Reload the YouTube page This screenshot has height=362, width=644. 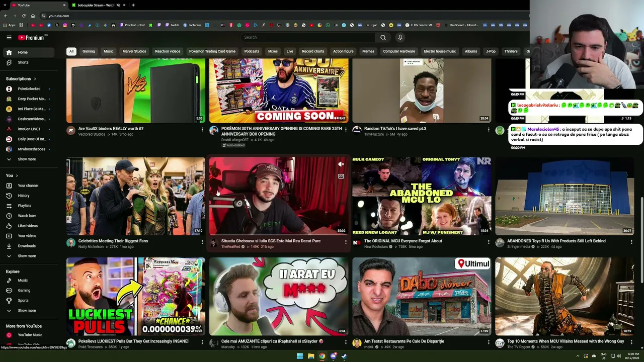point(24,16)
